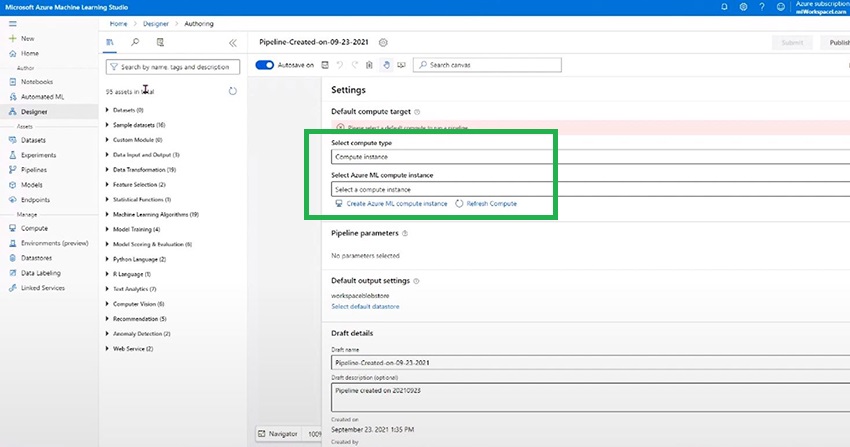Open the Select a compute instance dropdown
Screen dimensions: 850x447
(x=590, y=189)
